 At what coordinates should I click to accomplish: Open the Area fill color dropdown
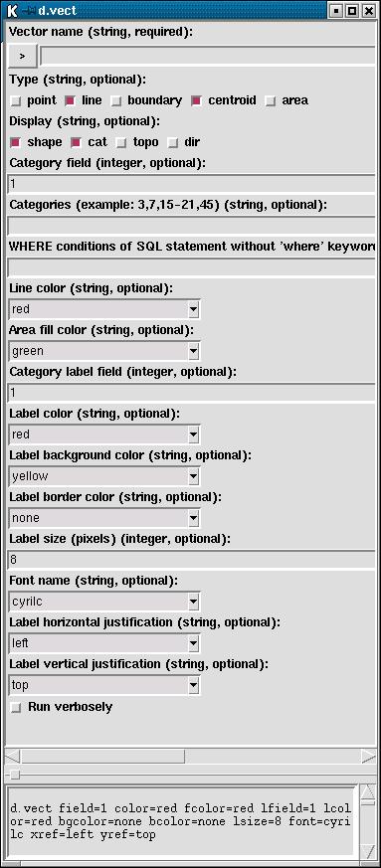click(x=193, y=351)
